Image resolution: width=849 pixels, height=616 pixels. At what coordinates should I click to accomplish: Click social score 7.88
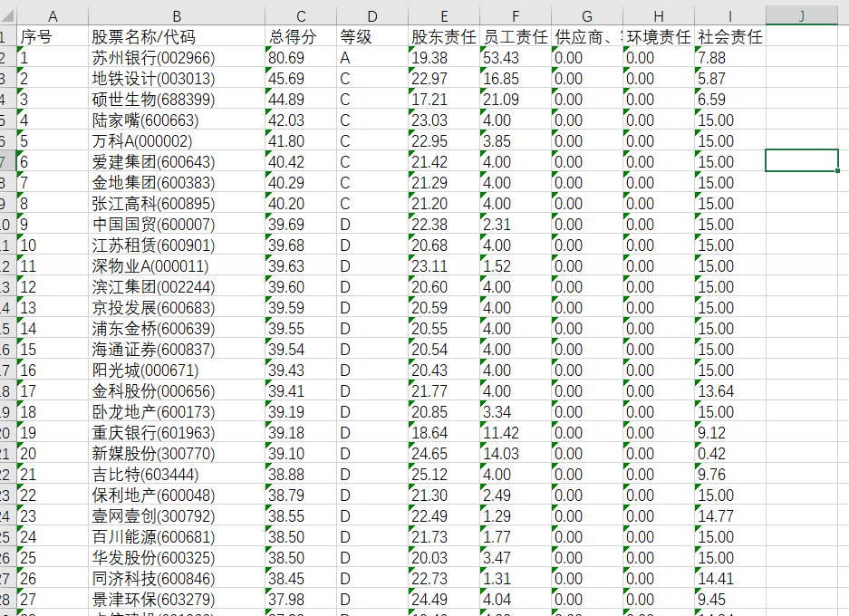729,57
